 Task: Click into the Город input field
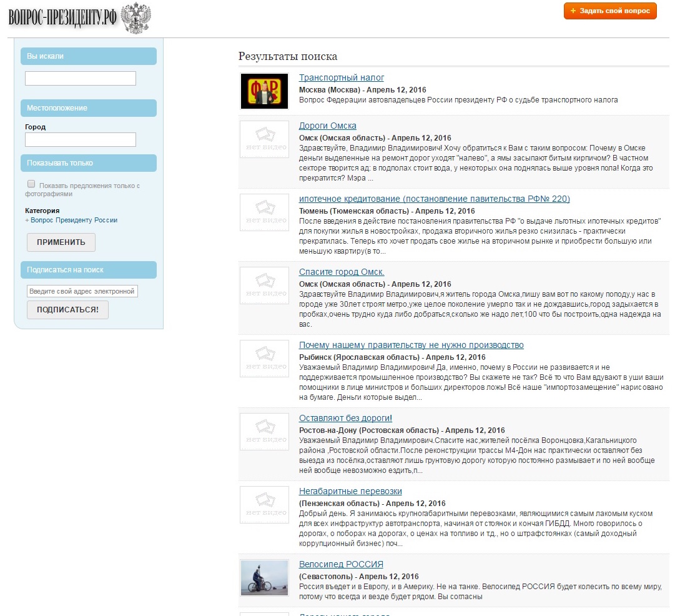[81, 139]
